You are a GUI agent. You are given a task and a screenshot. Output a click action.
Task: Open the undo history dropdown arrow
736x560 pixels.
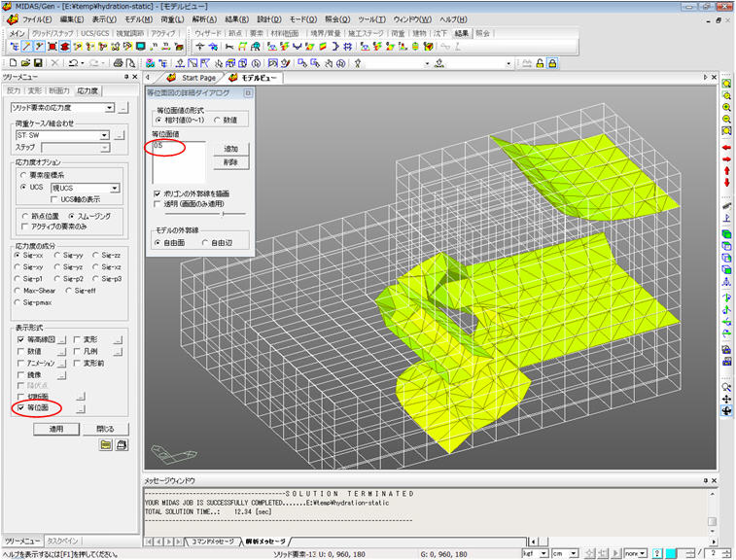(x=83, y=63)
